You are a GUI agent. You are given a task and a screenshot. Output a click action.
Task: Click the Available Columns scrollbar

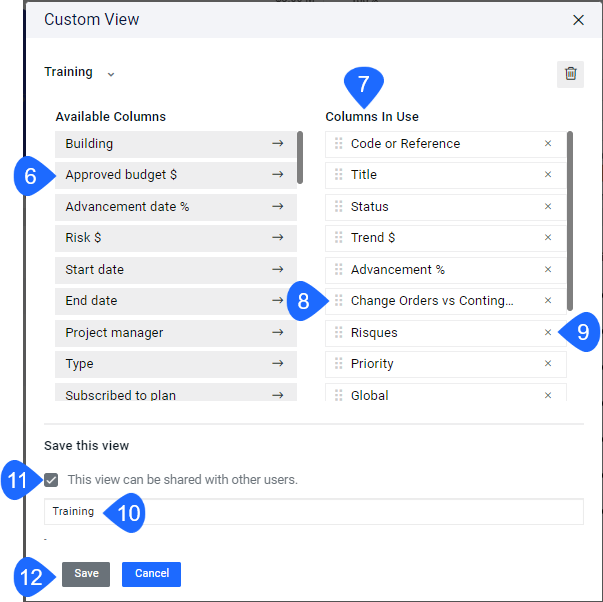point(300,158)
